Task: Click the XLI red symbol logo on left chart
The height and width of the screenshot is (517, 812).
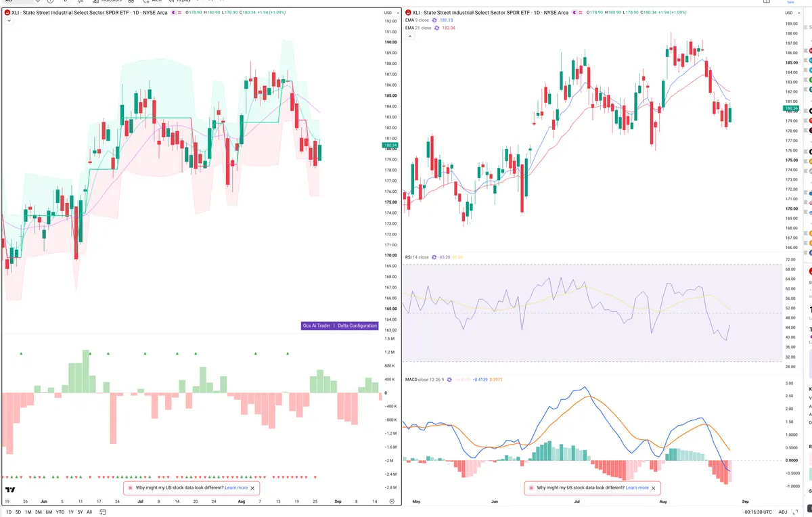Action: point(7,12)
